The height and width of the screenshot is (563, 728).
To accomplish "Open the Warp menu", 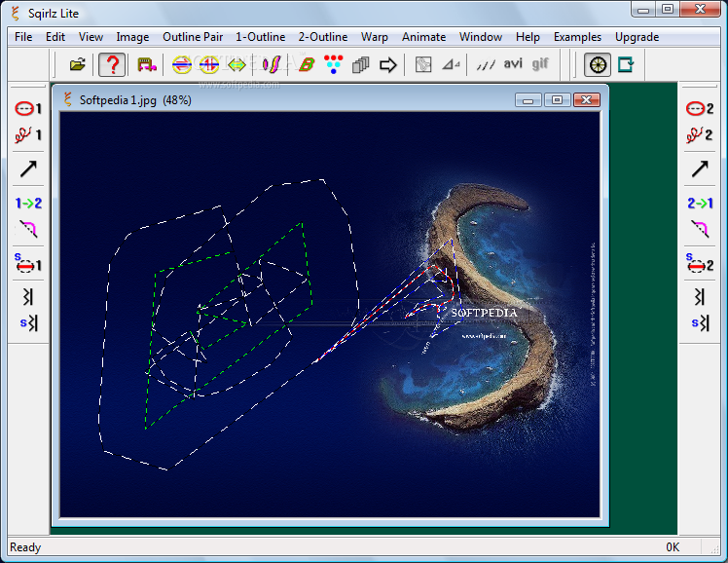I will (374, 37).
